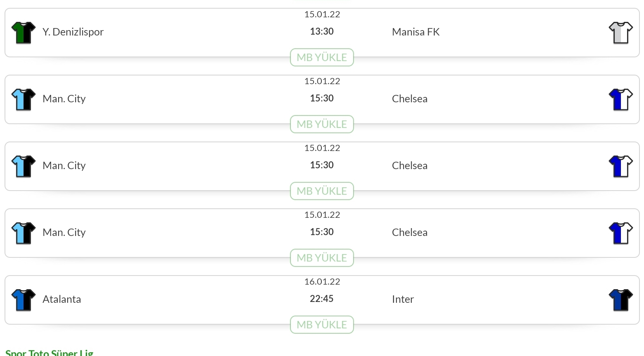Click the 22:45 match time
The width and height of the screenshot is (644, 356).
(x=322, y=299)
